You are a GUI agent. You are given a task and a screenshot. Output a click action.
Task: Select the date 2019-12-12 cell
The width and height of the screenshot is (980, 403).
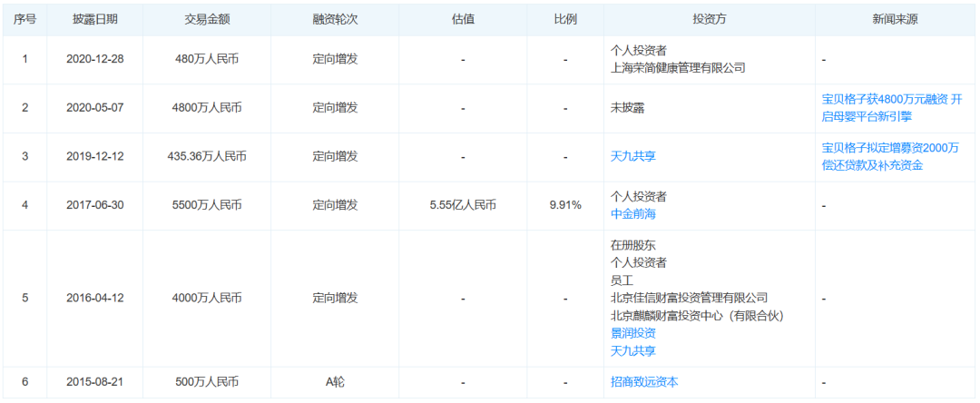tap(95, 156)
